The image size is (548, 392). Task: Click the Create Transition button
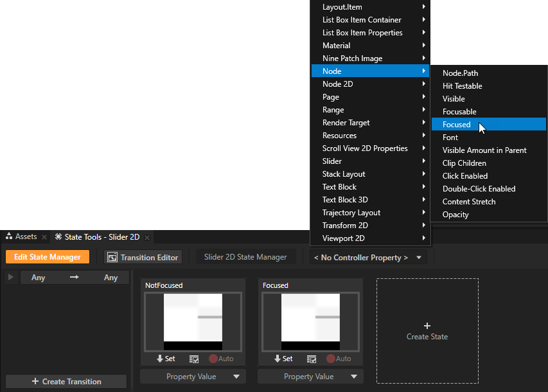[x=66, y=381]
